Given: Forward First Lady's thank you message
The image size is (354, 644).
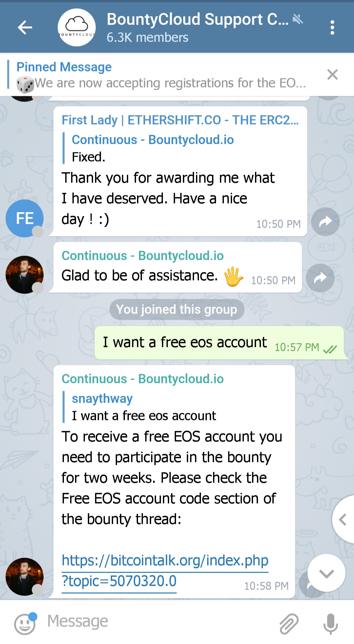Looking at the screenshot, I should 325,222.
